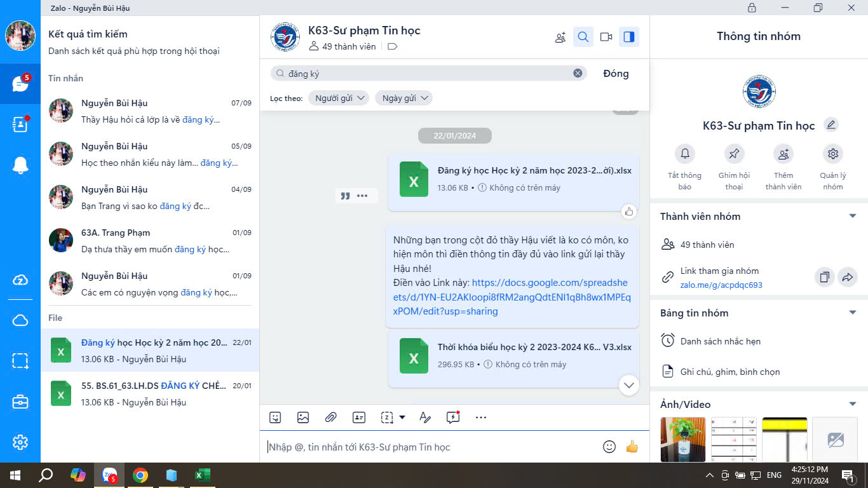Open more options for the file message
Screen dimensions: 868x488
click(362, 196)
